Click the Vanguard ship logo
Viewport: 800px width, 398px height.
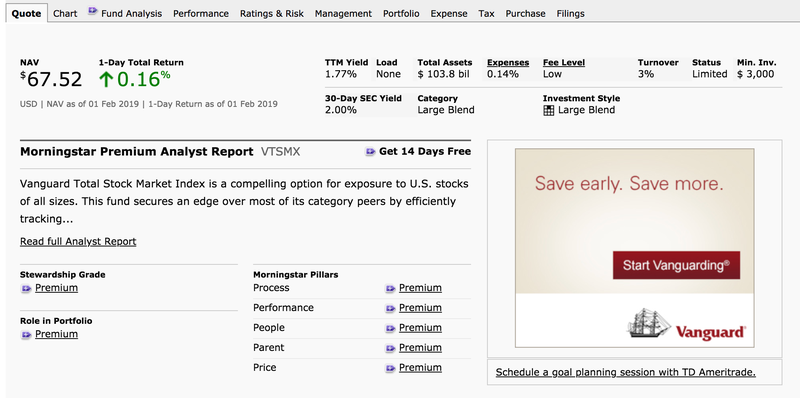pyautogui.click(x=648, y=323)
